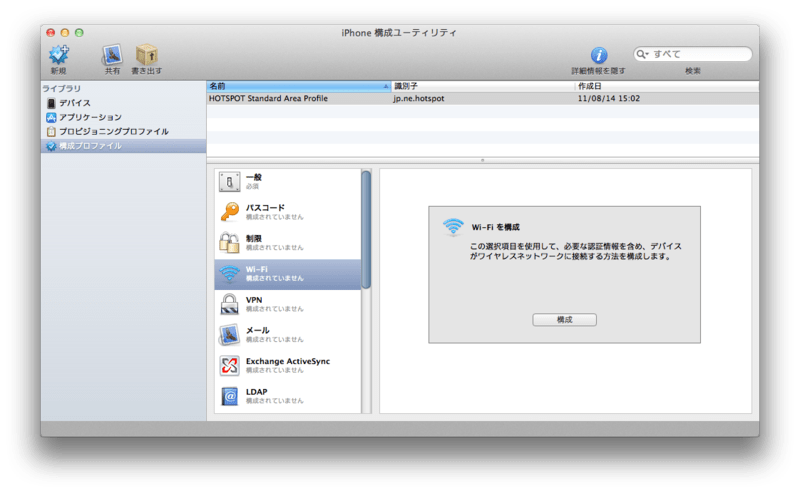Click the 詳細情報を隠す info icon
The width and height of the screenshot is (800, 493).
[x=599, y=56]
